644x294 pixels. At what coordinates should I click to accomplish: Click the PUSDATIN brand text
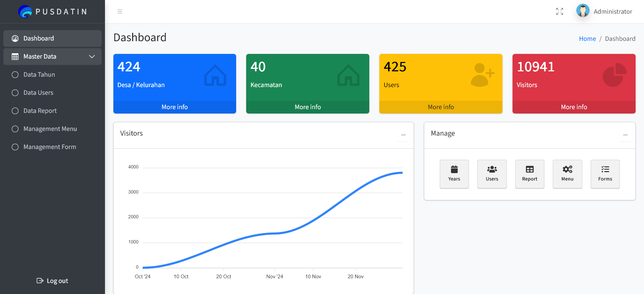(x=61, y=12)
